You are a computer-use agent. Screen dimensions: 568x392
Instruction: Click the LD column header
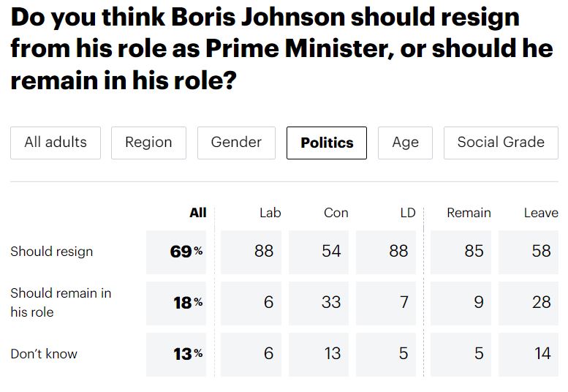408,213
